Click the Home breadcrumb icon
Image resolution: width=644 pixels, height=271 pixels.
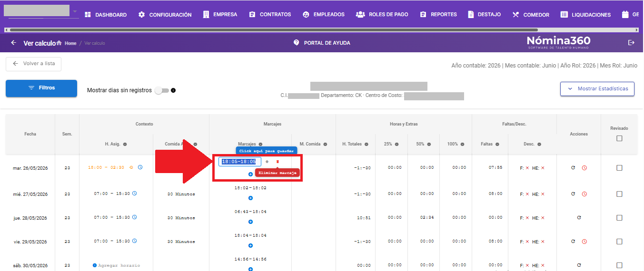point(59,43)
